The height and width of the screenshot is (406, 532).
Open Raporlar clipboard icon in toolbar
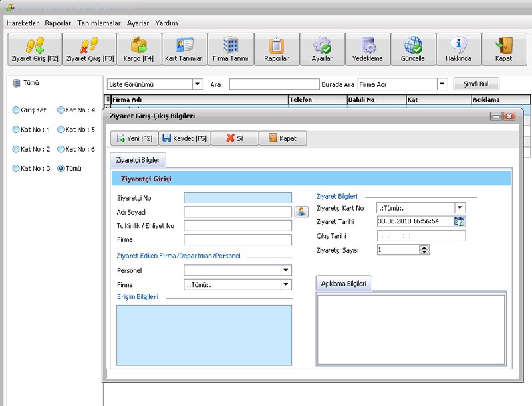coord(277,49)
